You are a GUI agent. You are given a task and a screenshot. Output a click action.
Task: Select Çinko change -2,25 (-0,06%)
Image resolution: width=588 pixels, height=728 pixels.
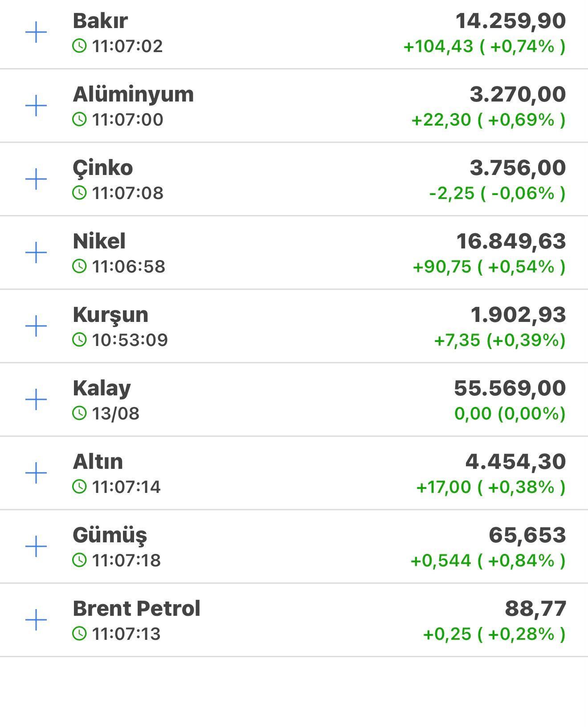click(x=497, y=193)
